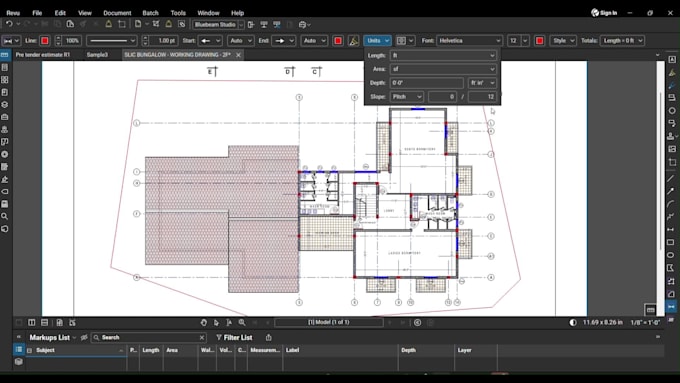Image resolution: width=680 pixels, height=383 pixels.
Task: Open the Depth unit dropdown showing ft' in"
Action: 482,83
